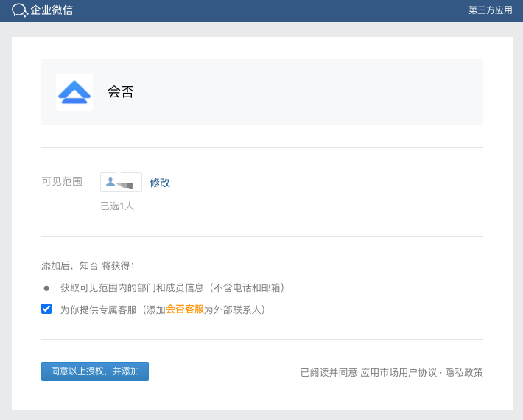Viewport: 523px width, 420px height.
Task: Uncheck the 为你提供专属客服 checkbox
Action: (x=46, y=309)
